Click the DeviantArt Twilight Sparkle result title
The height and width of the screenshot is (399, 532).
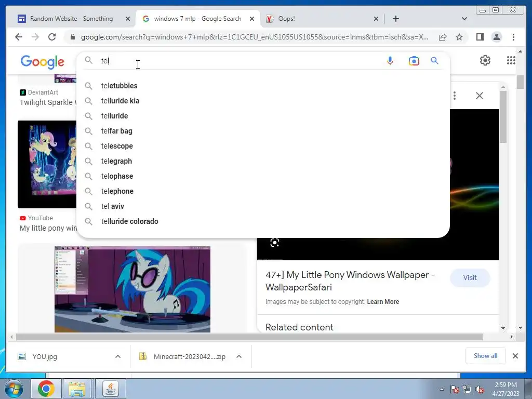click(48, 102)
